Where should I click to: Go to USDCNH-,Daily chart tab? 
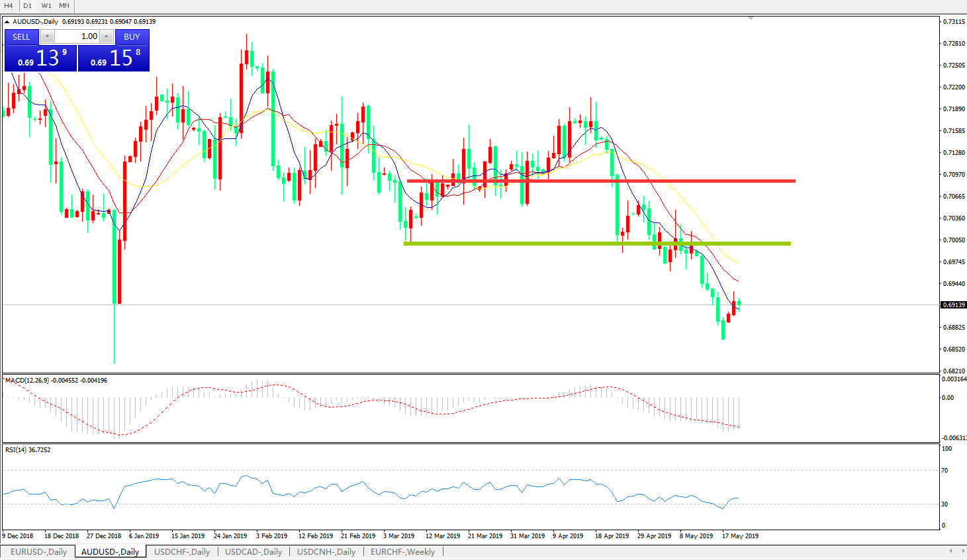(x=326, y=551)
